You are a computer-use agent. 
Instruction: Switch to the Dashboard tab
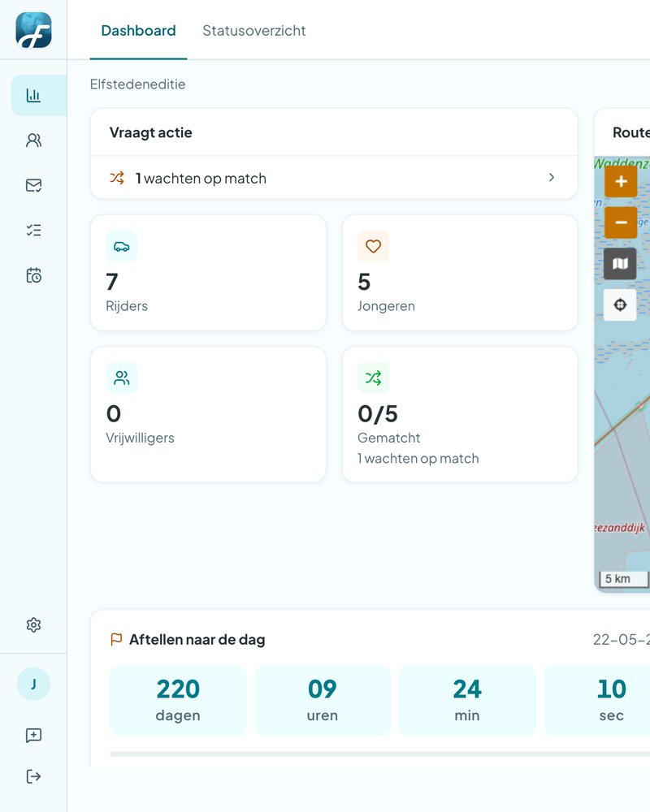138,31
